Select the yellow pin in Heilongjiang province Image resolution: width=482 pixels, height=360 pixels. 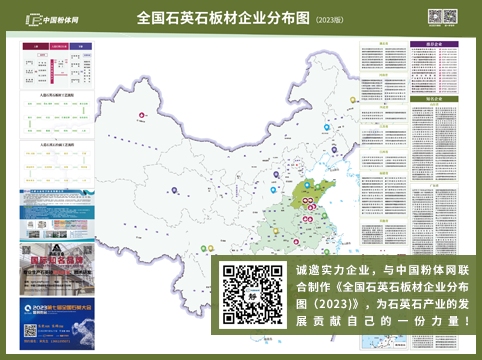click(x=353, y=100)
